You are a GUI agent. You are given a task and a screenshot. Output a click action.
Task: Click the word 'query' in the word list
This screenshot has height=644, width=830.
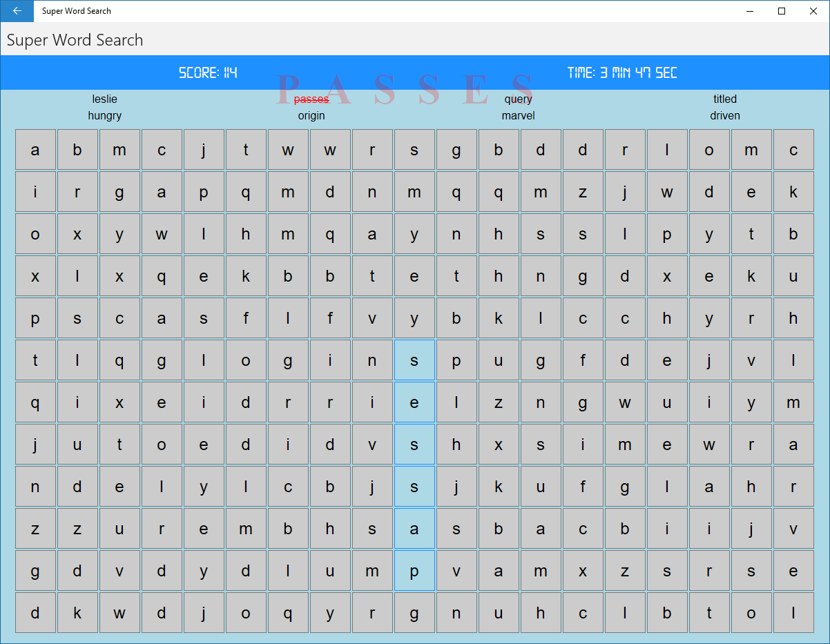(x=518, y=99)
